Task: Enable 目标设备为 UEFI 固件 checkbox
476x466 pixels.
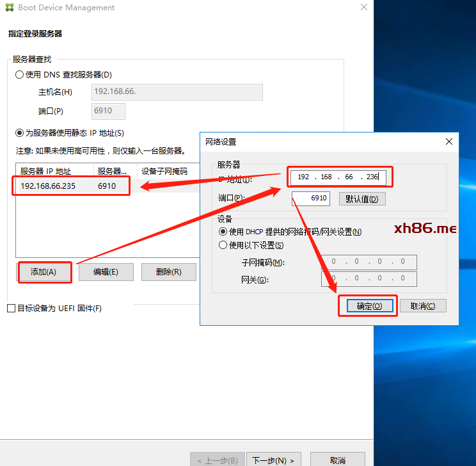Action: (11, 309)
